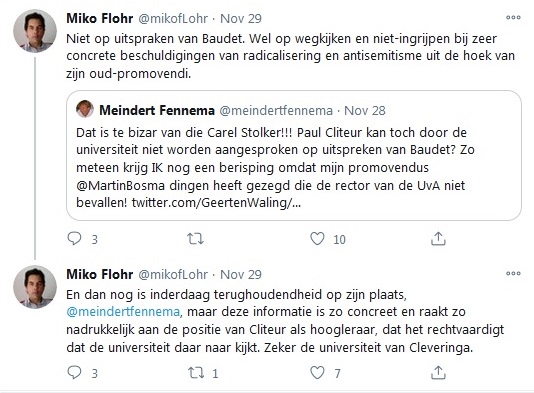534x393 pixels.
Task: Click Miko Flohr's avatar on the first tweet
Action: pyautogui.click(x=35, y=31)
